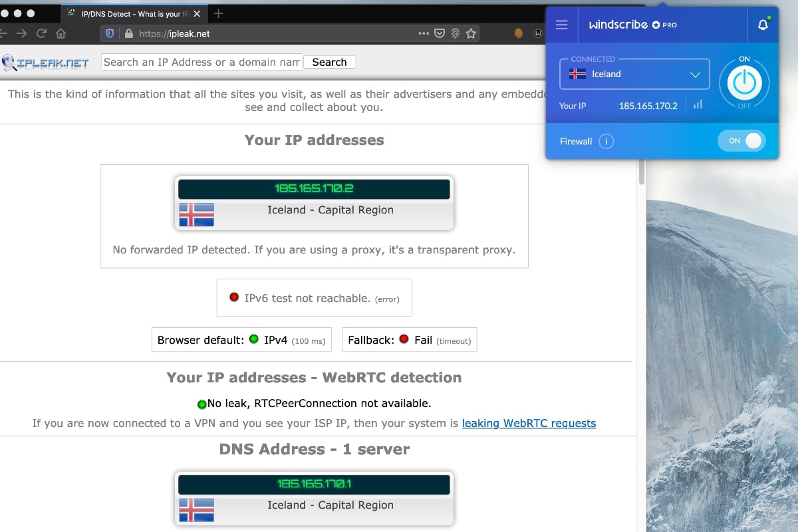Click the Iceland flag under Your IP addresses
This screenshot has height=532, width=798.
tap(196, 215)
